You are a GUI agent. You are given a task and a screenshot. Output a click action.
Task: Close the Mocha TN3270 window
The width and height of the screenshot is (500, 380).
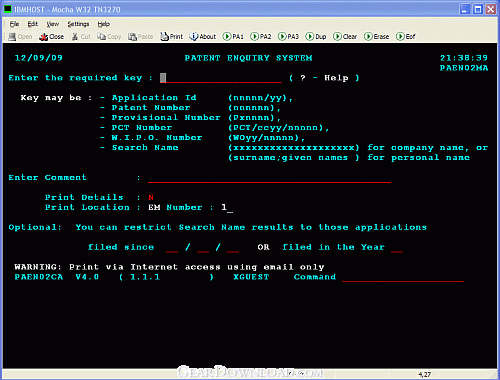[x=491, y=9]
